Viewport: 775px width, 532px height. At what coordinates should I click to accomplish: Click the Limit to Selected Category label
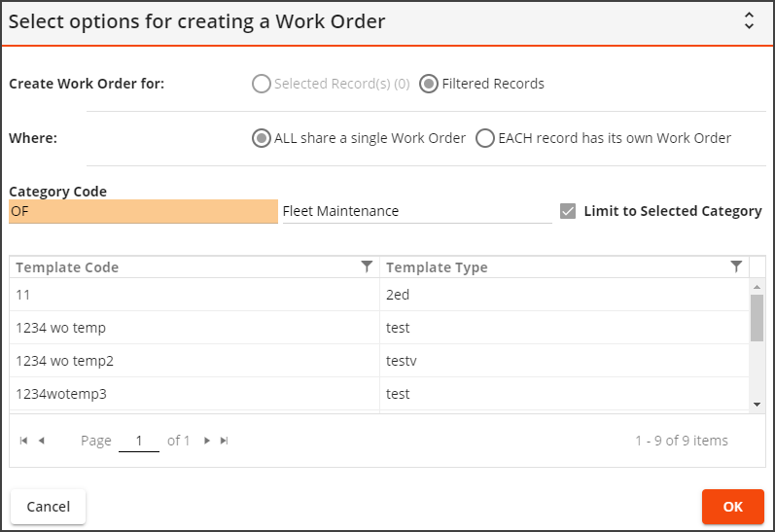coord(673,211)
